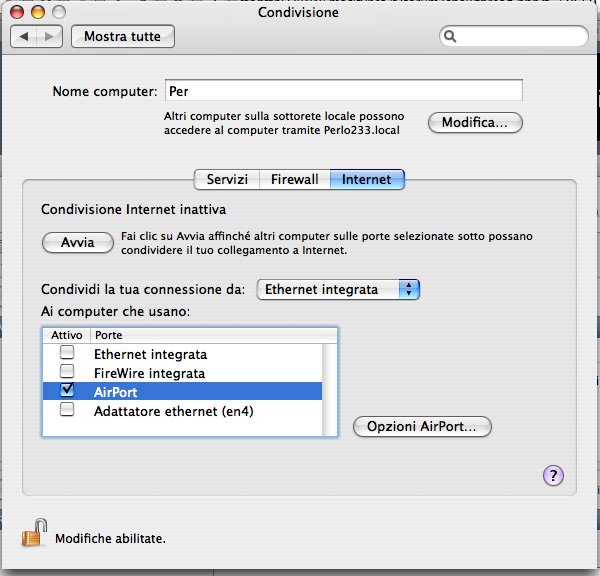The width and height of the screenshot is (600, 576).
Task: Switch to the Firewall tab
Action: click(x=295, y=179)
